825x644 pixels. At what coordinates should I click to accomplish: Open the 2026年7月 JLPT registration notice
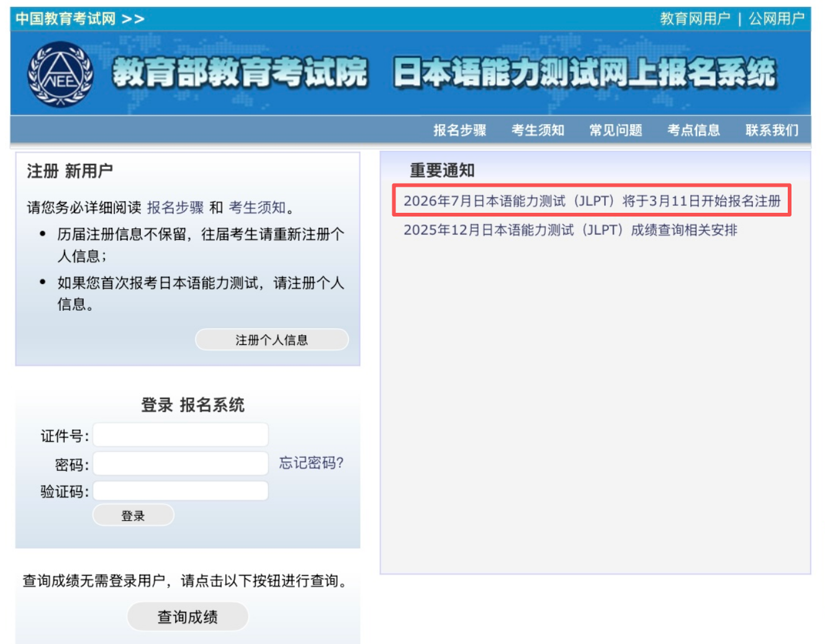click(x=592, y=201)
